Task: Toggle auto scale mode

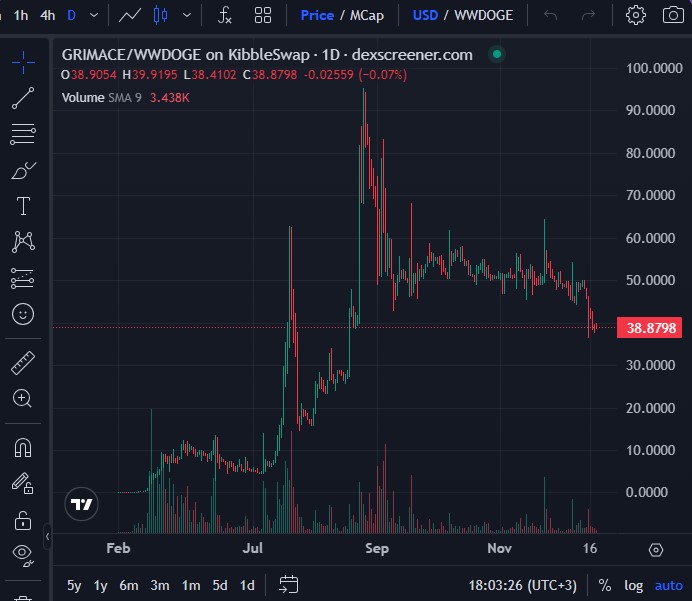Action: [x=669, y=586]
